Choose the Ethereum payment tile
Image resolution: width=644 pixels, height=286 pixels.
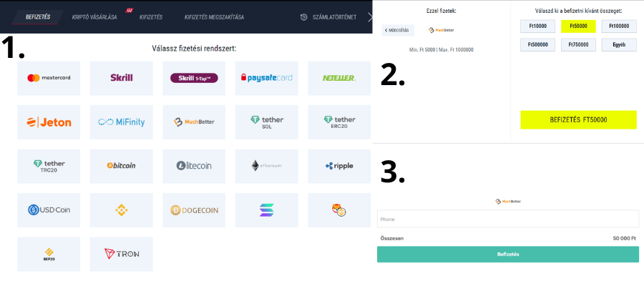tap(266, 166)
